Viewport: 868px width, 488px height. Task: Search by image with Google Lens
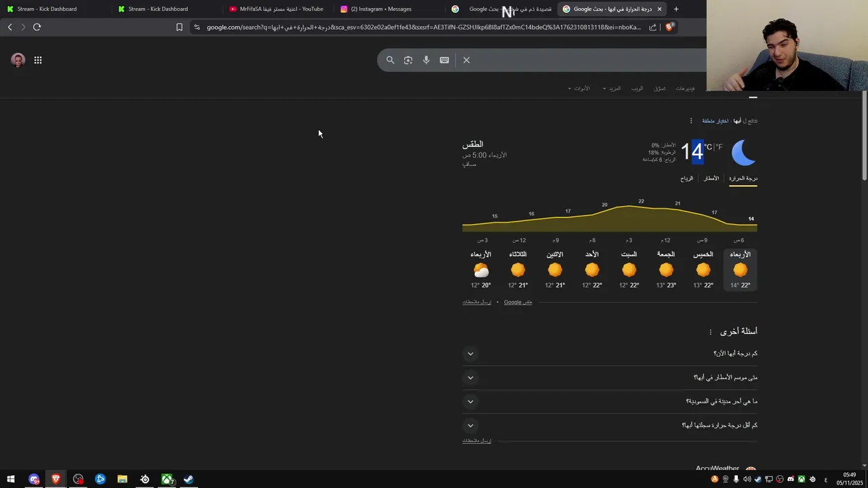click(408, 60)
